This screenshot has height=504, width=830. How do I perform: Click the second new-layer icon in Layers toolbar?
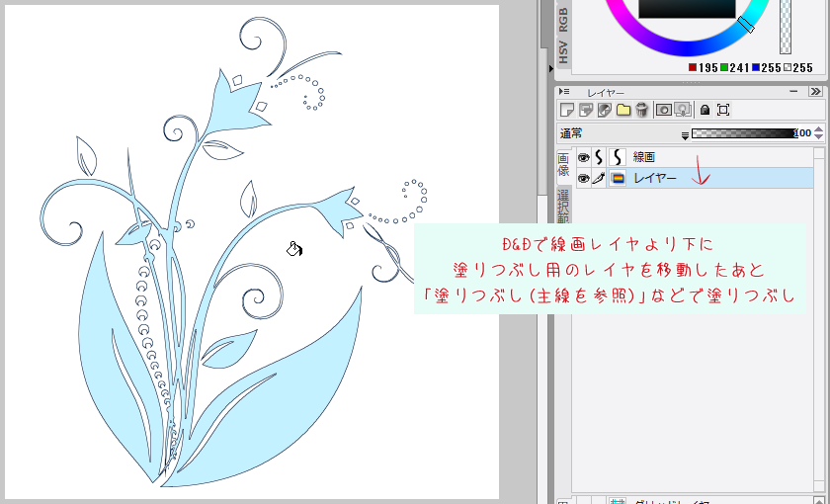[x=586, y=110]
